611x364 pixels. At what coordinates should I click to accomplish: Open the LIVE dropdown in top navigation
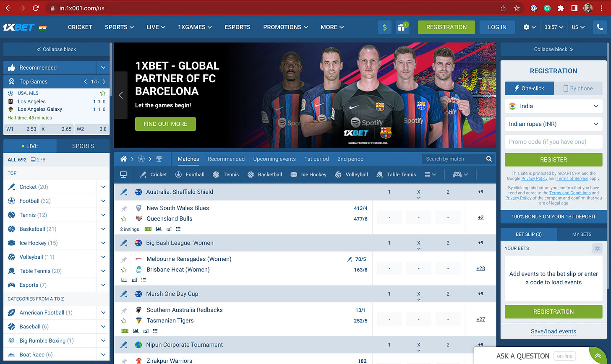(x=156, y=27)
